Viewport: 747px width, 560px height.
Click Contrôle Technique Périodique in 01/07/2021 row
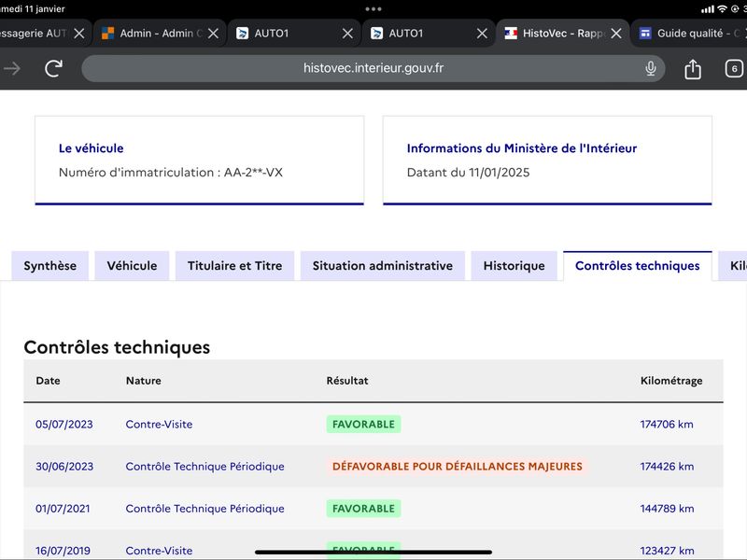204,509
